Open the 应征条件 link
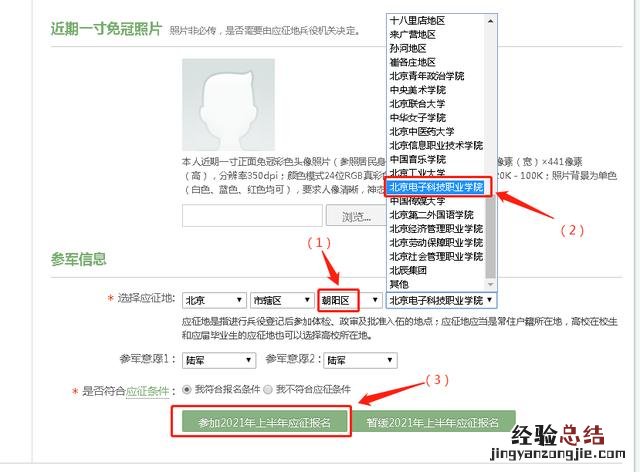Viewport: 640px width, 472px height. pos(147,391)
